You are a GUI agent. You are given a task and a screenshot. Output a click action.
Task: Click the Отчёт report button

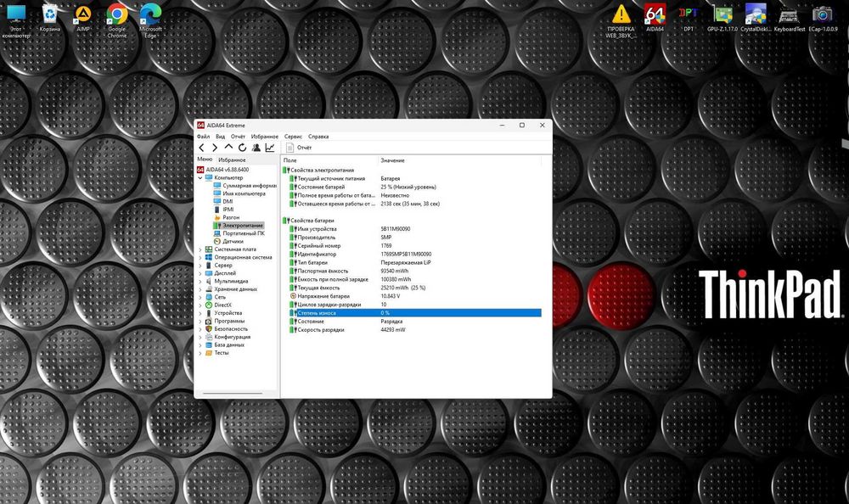click(x=299, y=148)
